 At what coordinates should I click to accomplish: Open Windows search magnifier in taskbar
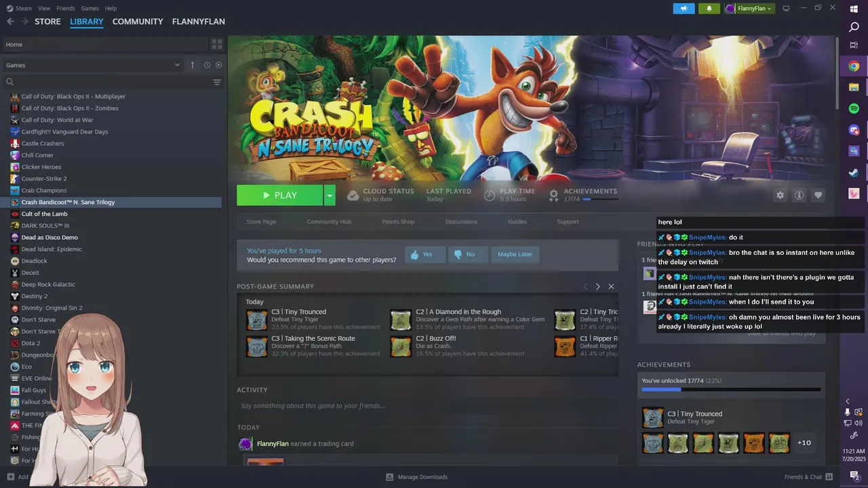pyautogui.click(x=854, y=28)
